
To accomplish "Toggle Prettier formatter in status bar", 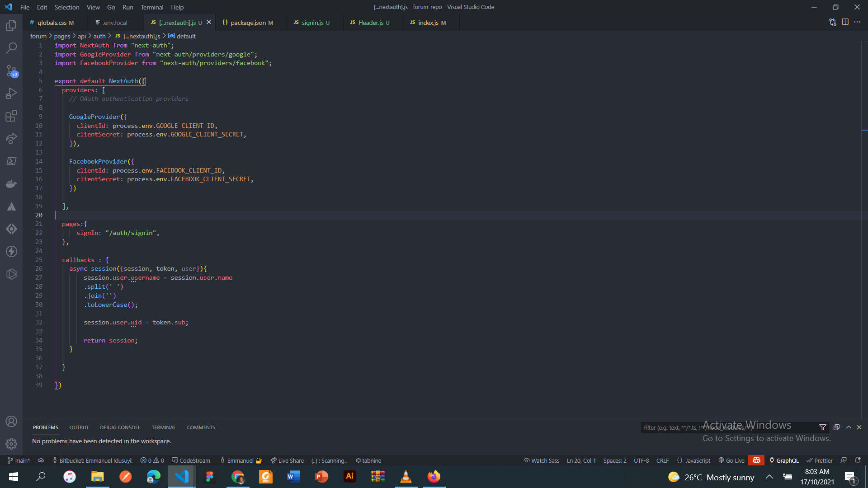I will 820,460.
